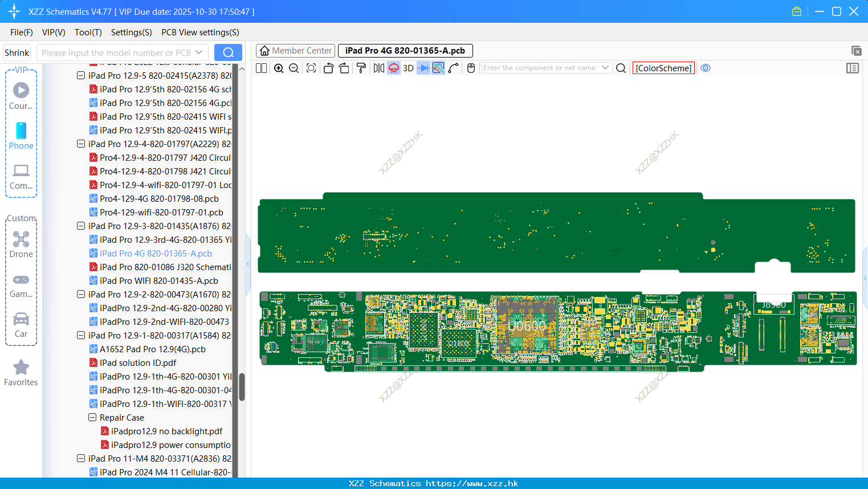
Task: Fit the board to the window
Action: 311,68
